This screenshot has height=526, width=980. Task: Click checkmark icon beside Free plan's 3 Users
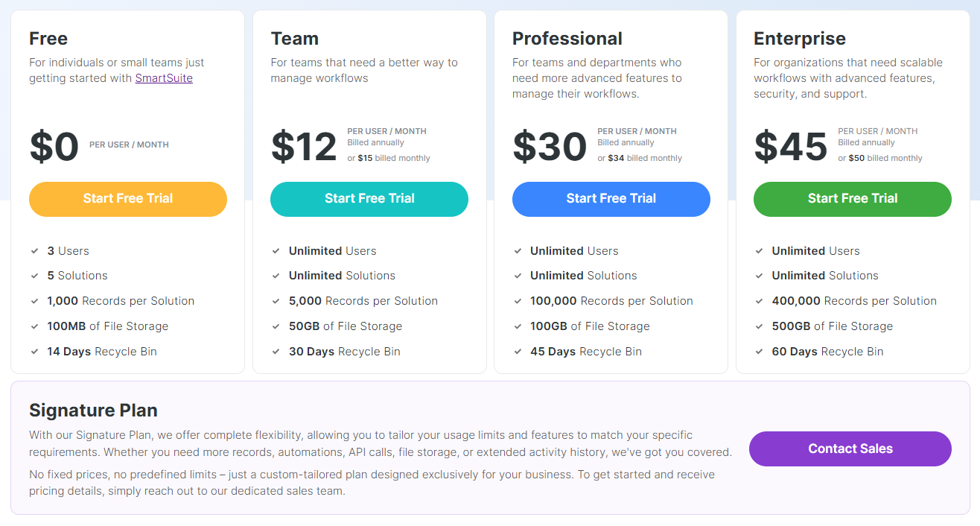(34, 251)
